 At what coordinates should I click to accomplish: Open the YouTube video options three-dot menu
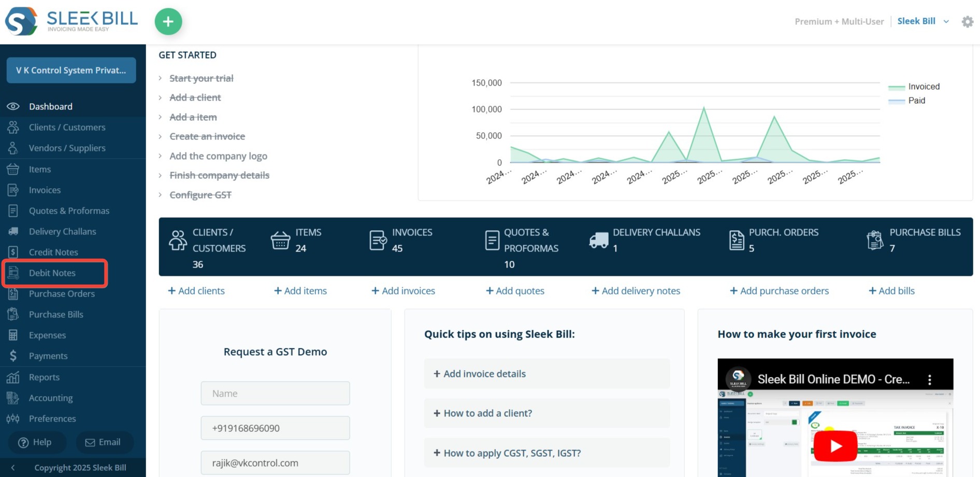[930, 380]
